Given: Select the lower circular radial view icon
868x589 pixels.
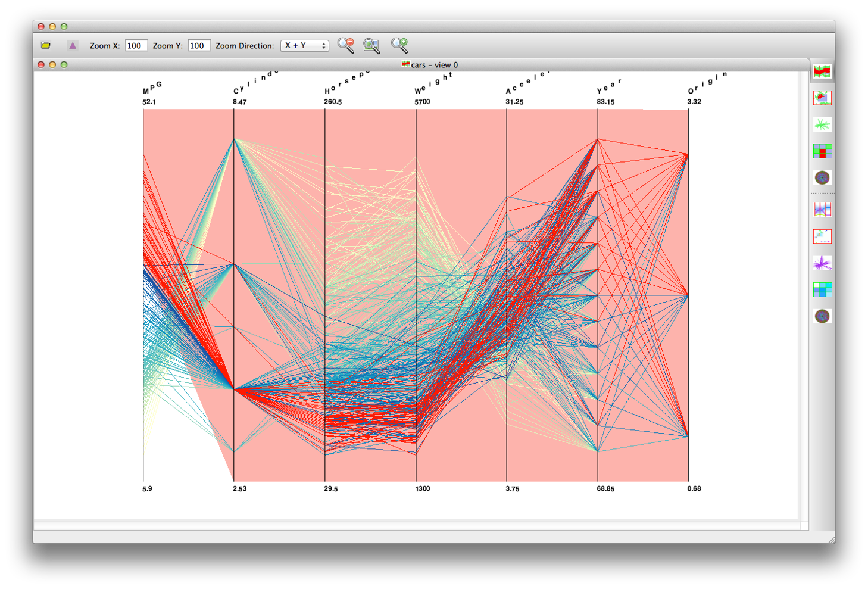Looking at the screenshot, I should 822,316.
